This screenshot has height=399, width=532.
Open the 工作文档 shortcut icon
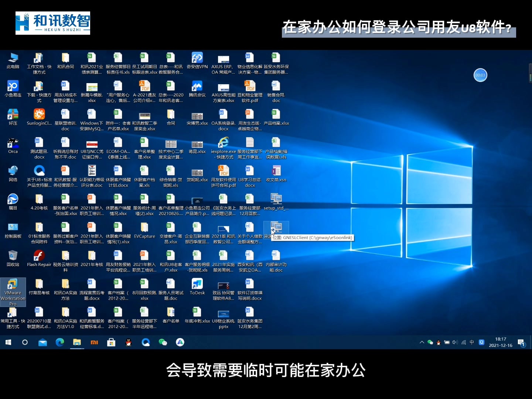(x=39, y=64)
